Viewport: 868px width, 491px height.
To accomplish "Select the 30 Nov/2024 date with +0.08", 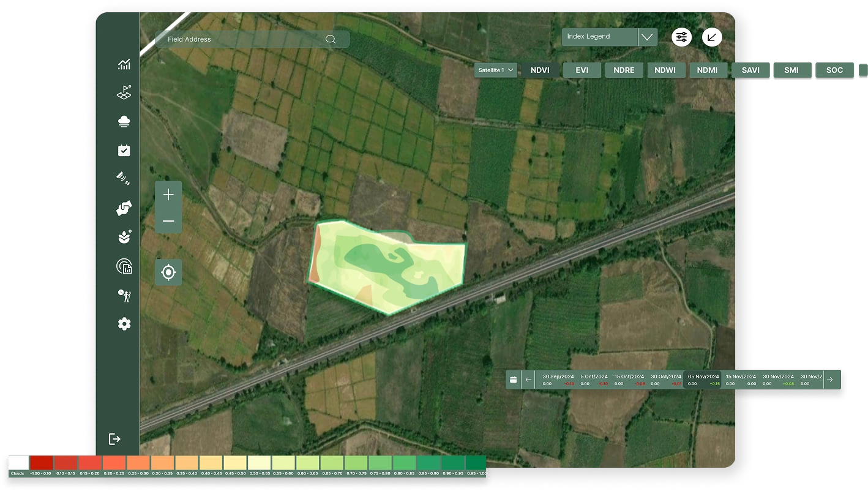I will (778, 380).
